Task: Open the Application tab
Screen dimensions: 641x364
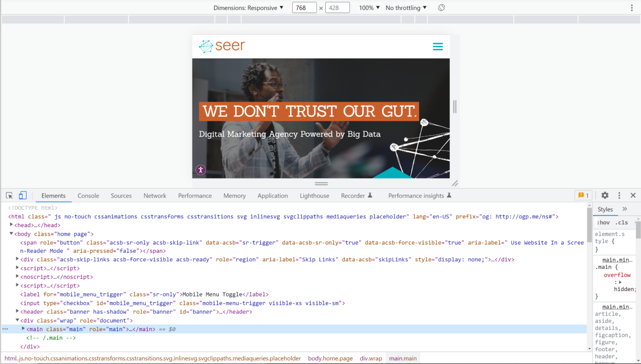Action: coord(272,196)
